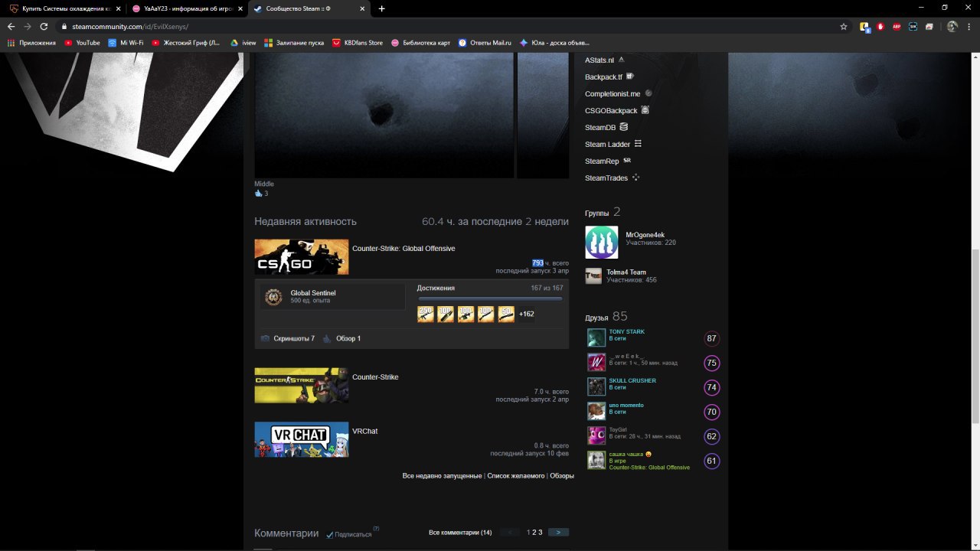The width and height of the screenshot is (980, 551).
Task: Go to the previous comments page arrow
Action: tap(509, 532)
